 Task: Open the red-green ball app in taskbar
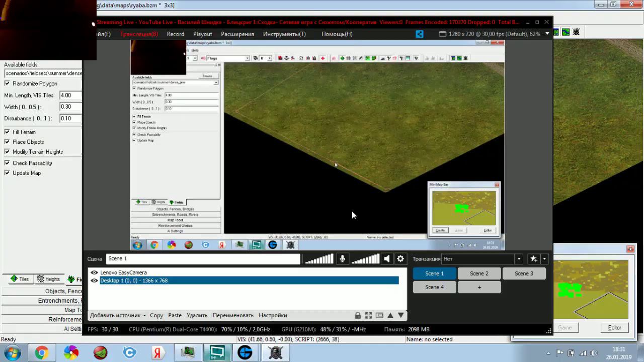pos(100,353)
